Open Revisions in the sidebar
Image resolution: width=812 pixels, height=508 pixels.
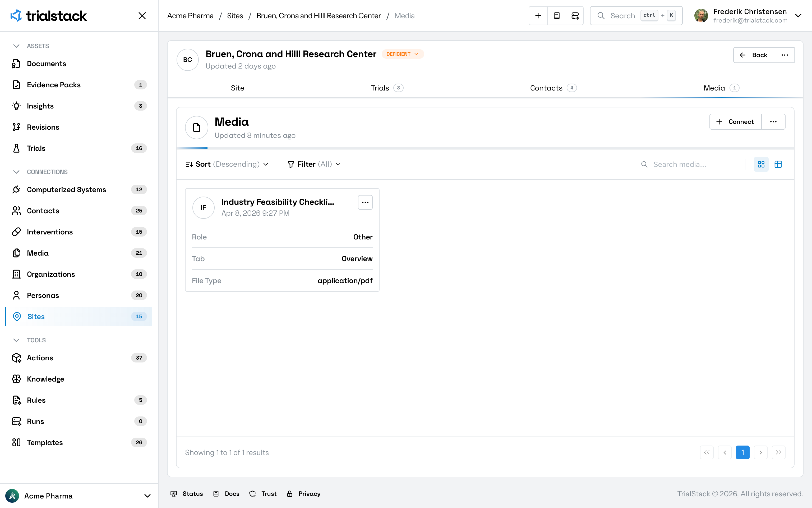(79, 127)
